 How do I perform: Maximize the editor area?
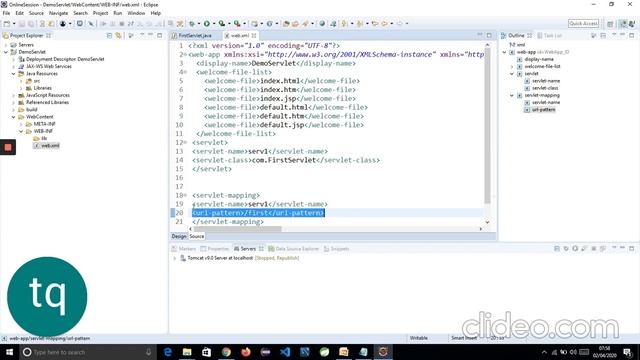click(489, 36)
